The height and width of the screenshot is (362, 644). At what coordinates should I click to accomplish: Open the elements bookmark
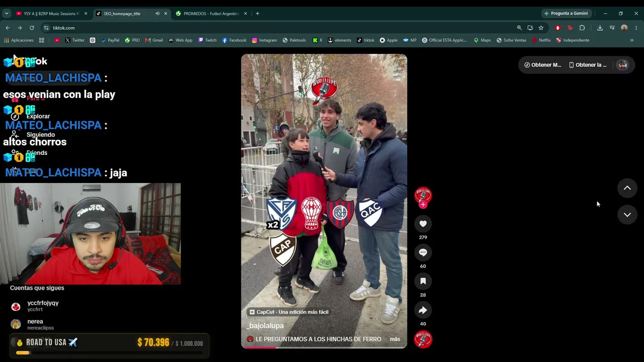click(x=339, y=40)
